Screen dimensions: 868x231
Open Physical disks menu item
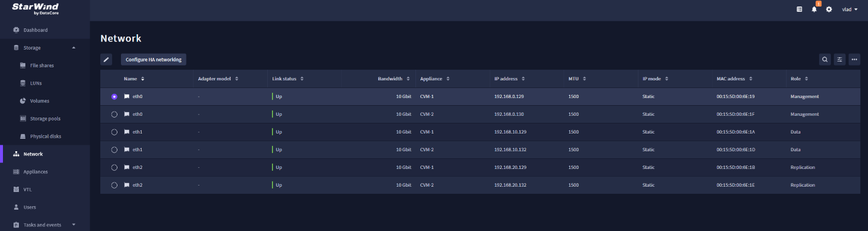point(45,136)
